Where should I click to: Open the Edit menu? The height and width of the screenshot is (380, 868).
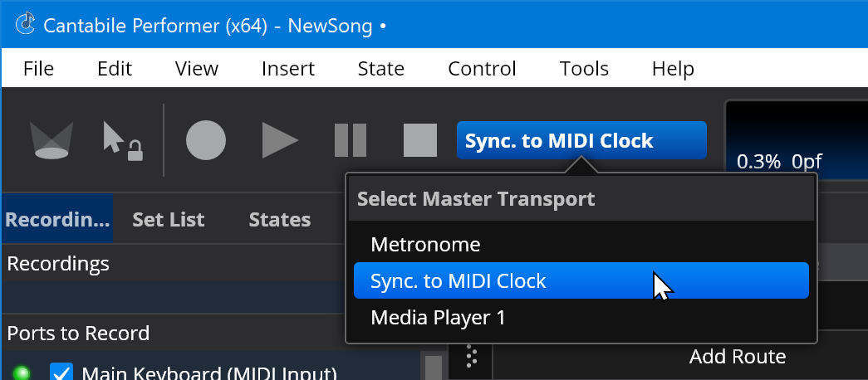[115, 69]
